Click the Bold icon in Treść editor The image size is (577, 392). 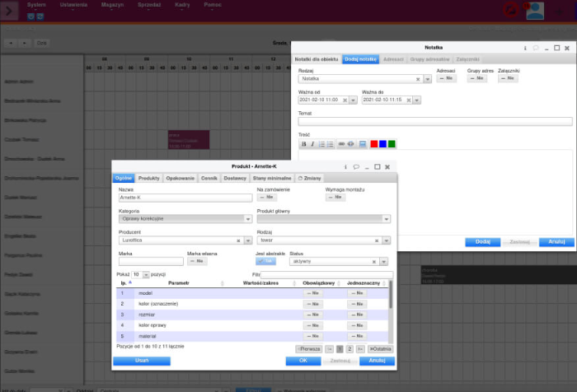pos(303,144)
